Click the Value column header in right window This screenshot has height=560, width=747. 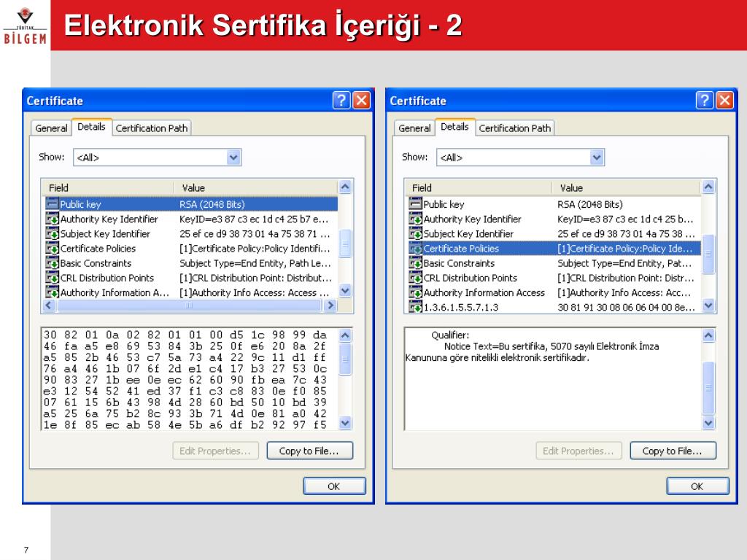[x=627, y=187]
